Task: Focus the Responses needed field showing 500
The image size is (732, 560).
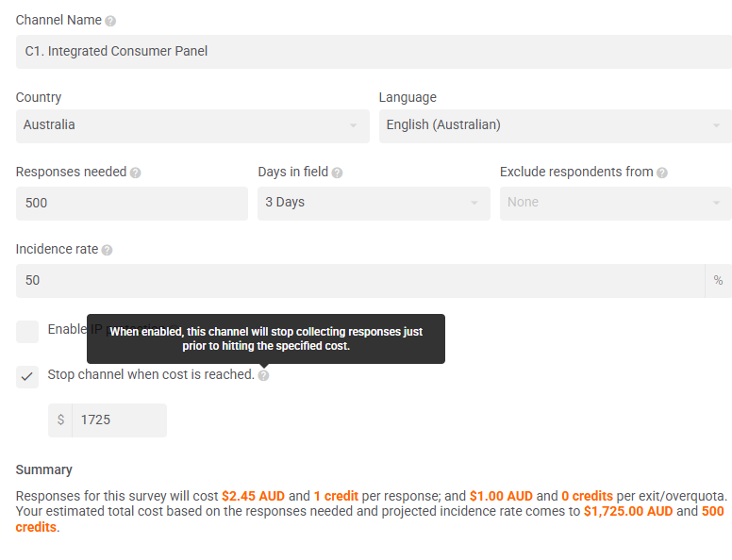Action: pyautogui.click(x=132, y=204)
